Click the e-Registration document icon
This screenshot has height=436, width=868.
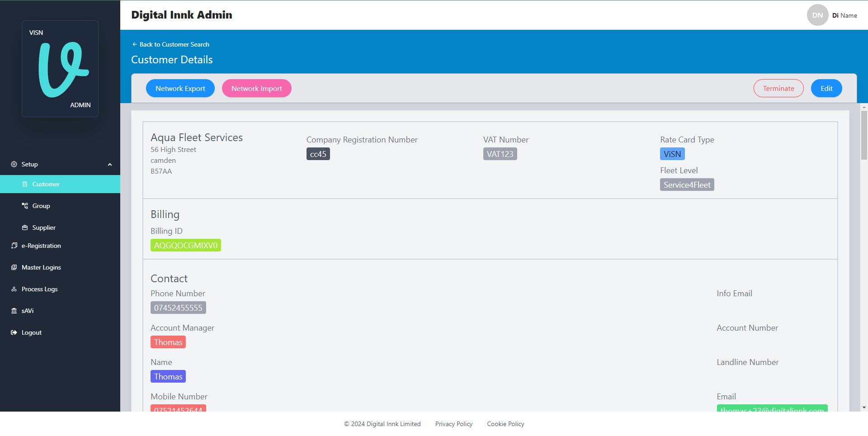coord(14,246)
